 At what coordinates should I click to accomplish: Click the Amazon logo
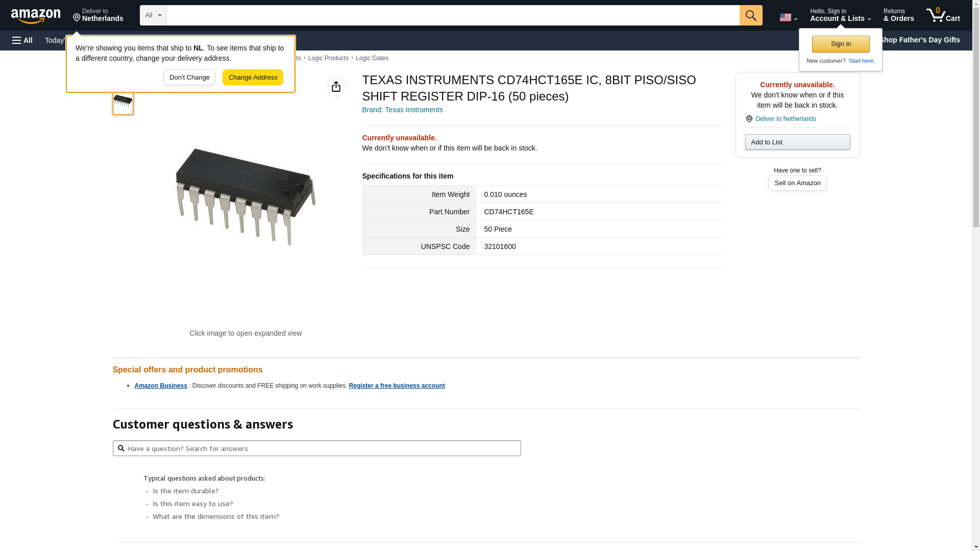[36, 16]
